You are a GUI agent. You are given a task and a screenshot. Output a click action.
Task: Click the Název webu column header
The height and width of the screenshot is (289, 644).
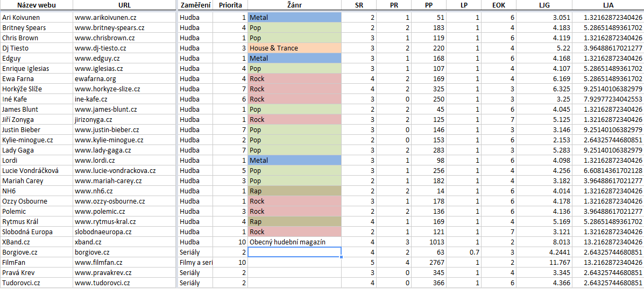37,5
